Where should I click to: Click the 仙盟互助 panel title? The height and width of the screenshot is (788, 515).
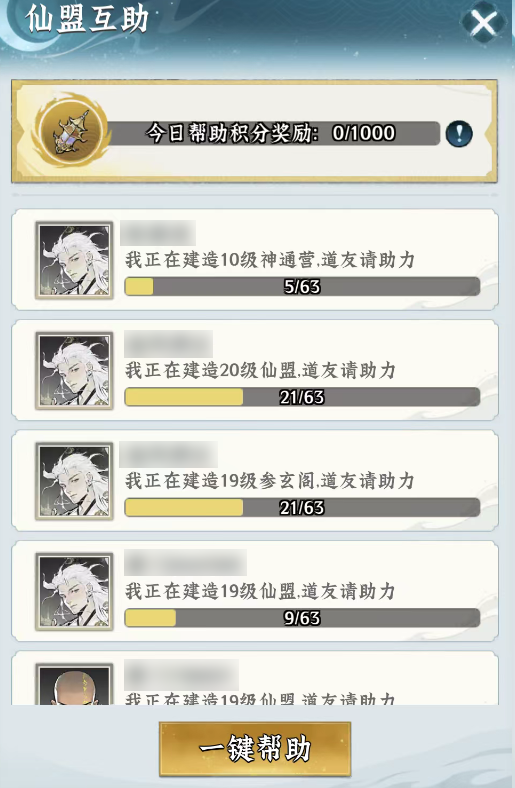pyautogui.click(x=87, y=20)
